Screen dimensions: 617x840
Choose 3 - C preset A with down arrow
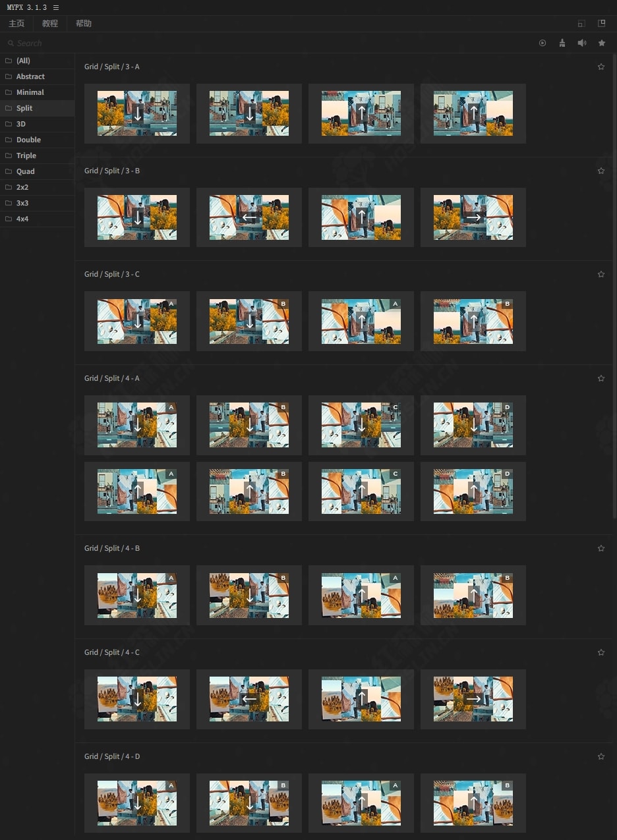coord(137,321)
